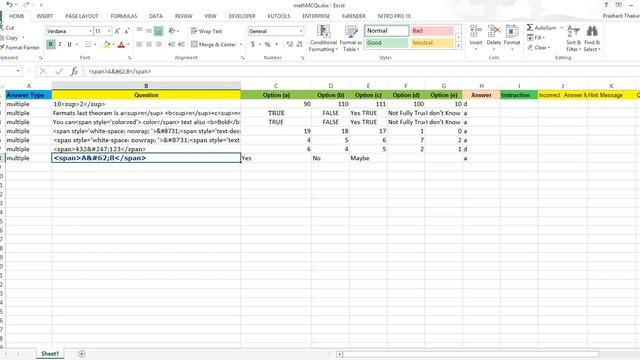Apply cell borders icon
Image resolution: width=640 pixels, height=360 pixels.
point(88,44)
